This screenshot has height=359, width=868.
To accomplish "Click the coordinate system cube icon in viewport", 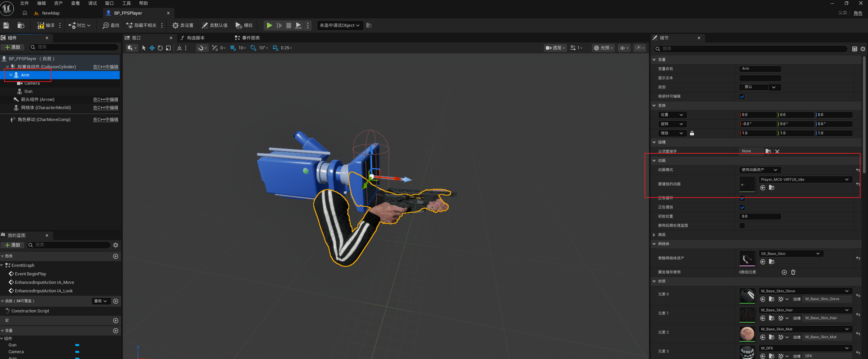I will [179, 48].
